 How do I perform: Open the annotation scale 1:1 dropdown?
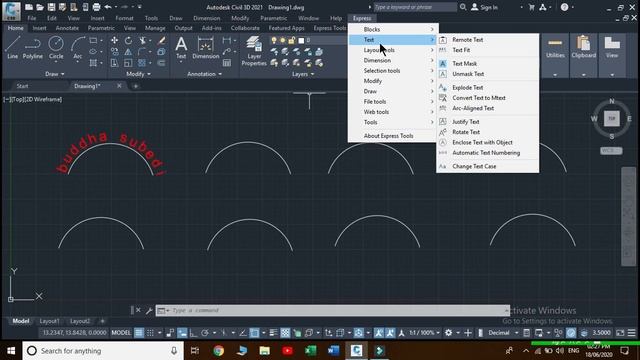point(424,333)
